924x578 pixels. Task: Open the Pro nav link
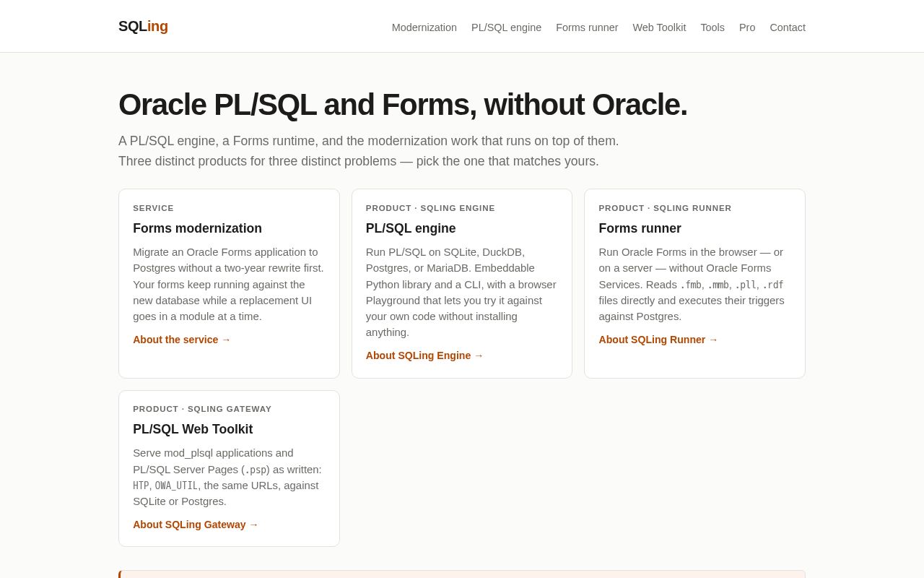(747, 27)
